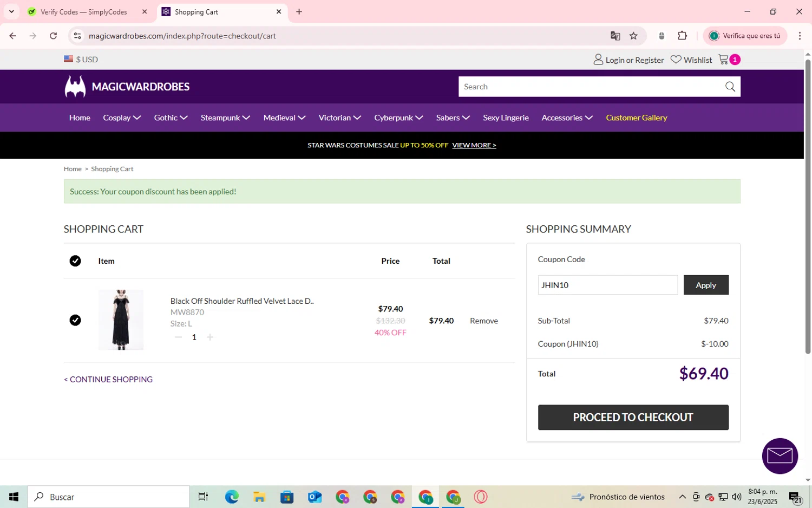Click the US flag currency icon
This screenshot has width=812, height=508.
coord(68,59)
